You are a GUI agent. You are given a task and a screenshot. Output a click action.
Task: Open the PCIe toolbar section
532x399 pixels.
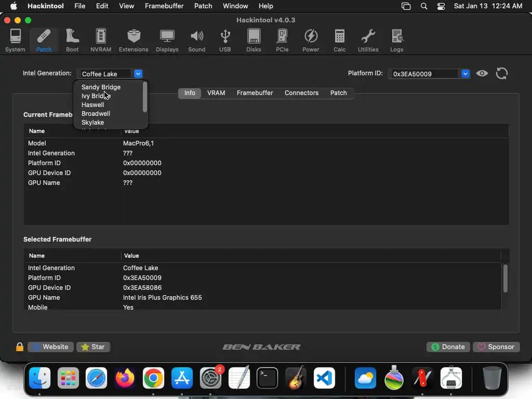tap(282, 41)
